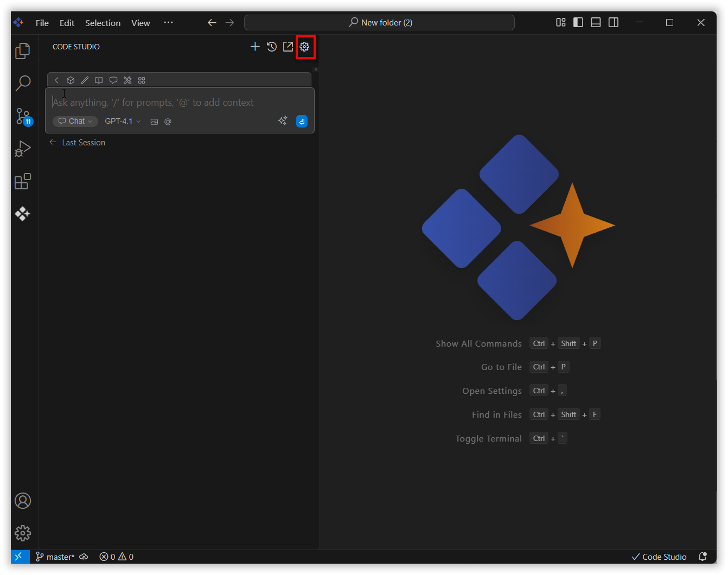728x575 pixels.
Task: Open the Search view in activity bar
Action: (23, 83)
